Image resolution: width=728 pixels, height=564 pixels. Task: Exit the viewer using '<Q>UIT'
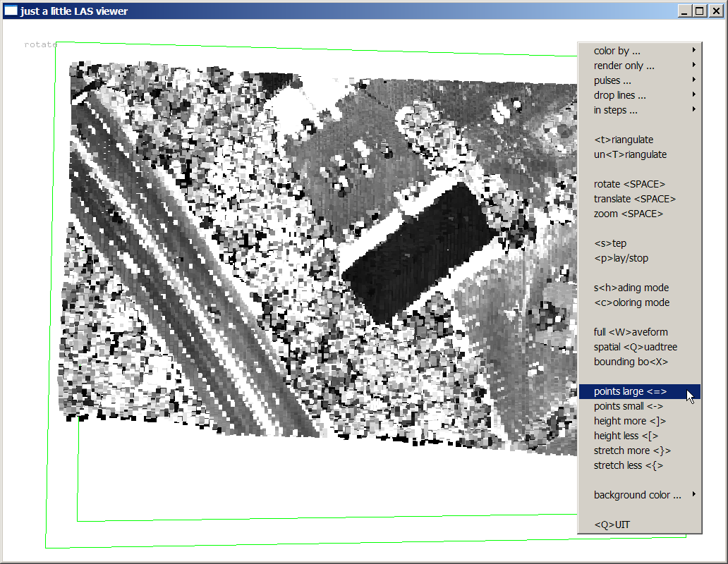pyautogui.click(x=612, y=525)
